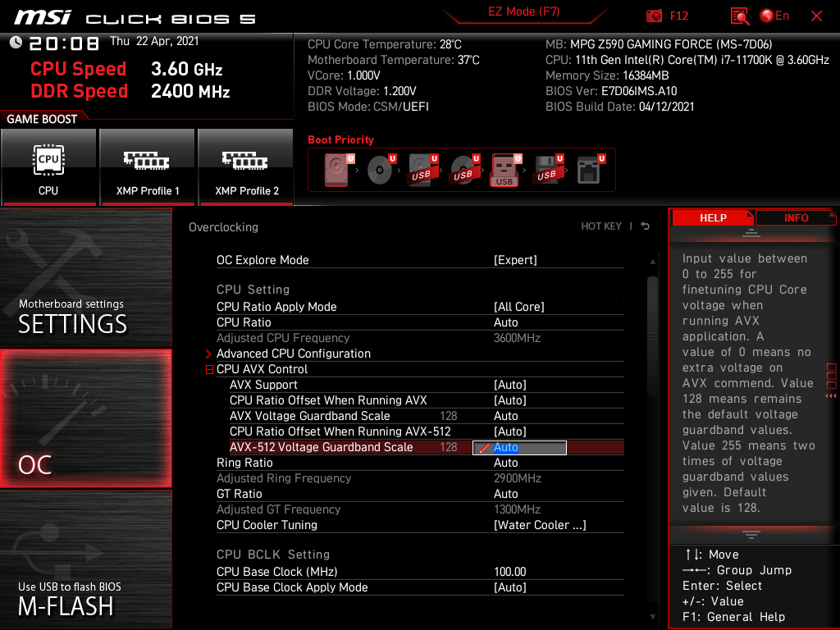Click the scroll down arrow of settings list

click(652, 617)
